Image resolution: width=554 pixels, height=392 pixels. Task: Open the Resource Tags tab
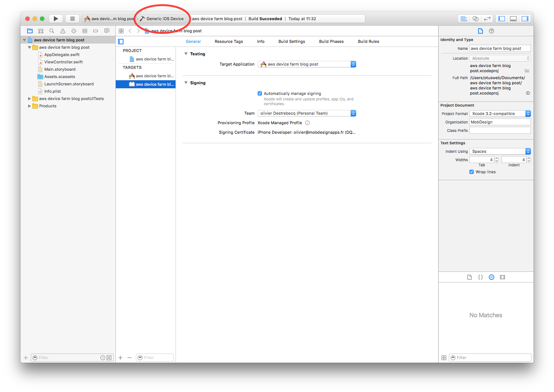229,41
